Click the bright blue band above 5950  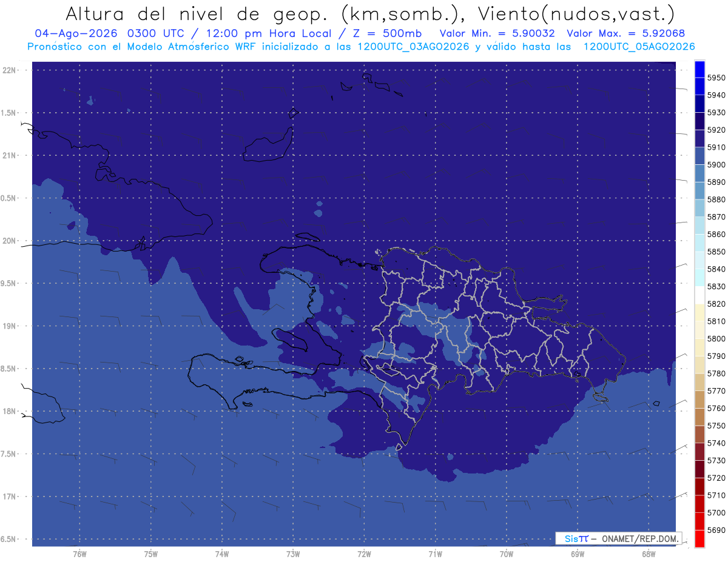coord(699,69)
